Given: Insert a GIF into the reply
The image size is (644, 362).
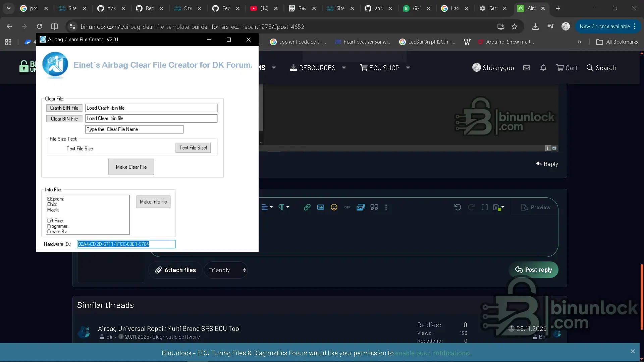Looking at the screenshot, I should coord(347,207).
